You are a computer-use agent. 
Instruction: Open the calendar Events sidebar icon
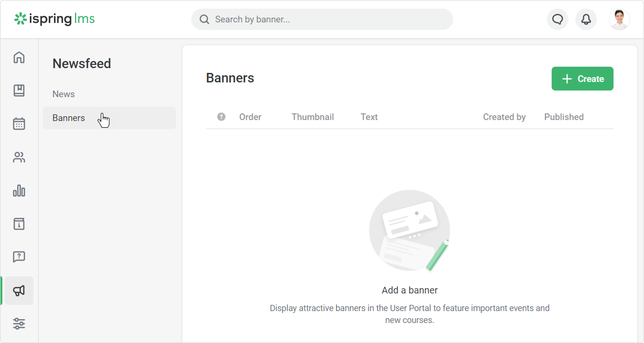(x=19, y=124)
